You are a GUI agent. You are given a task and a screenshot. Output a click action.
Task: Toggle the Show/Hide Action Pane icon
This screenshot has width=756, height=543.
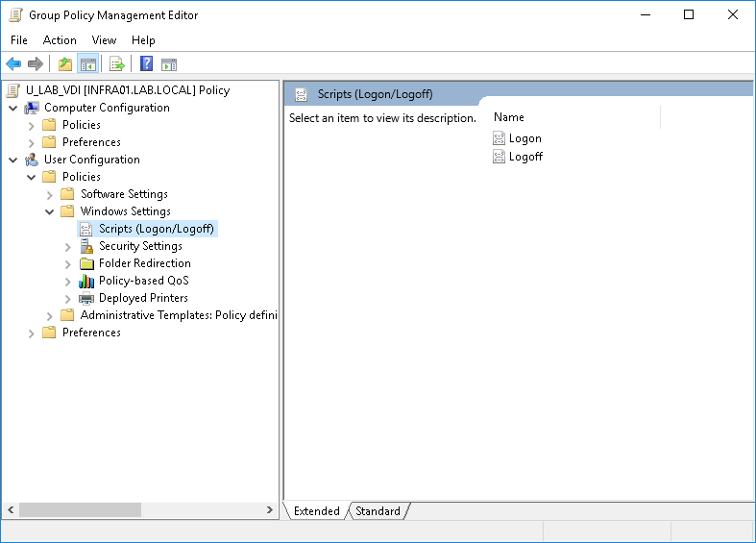pos(169,64)
